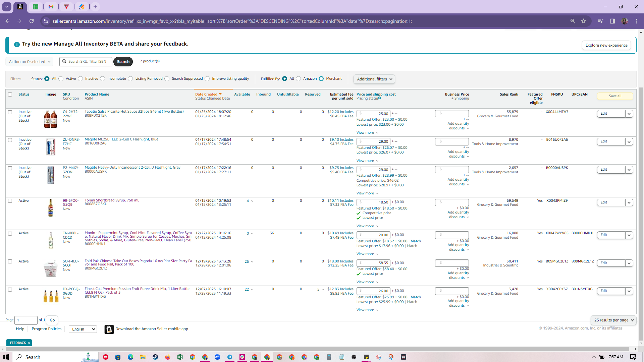
Task: Open the Chrome three-dot menu
Action: (637, 21)
